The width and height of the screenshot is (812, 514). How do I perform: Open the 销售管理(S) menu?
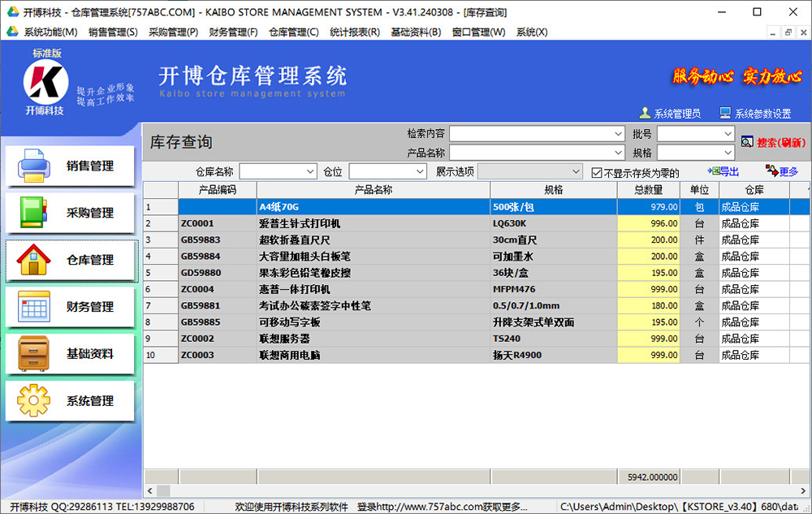(113, 32)
